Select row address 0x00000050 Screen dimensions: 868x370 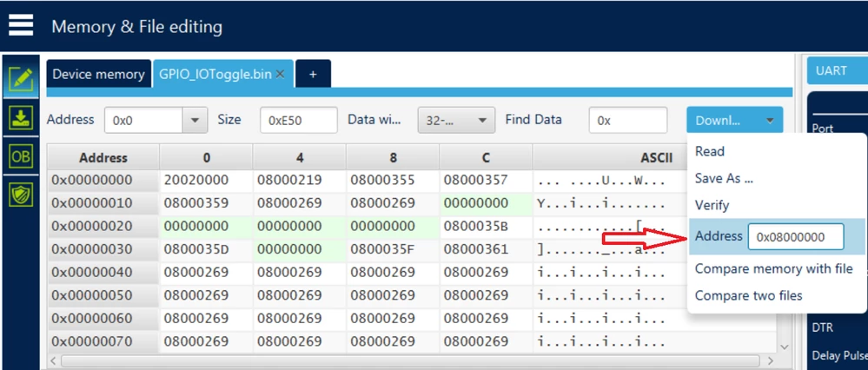coord(103,295)
